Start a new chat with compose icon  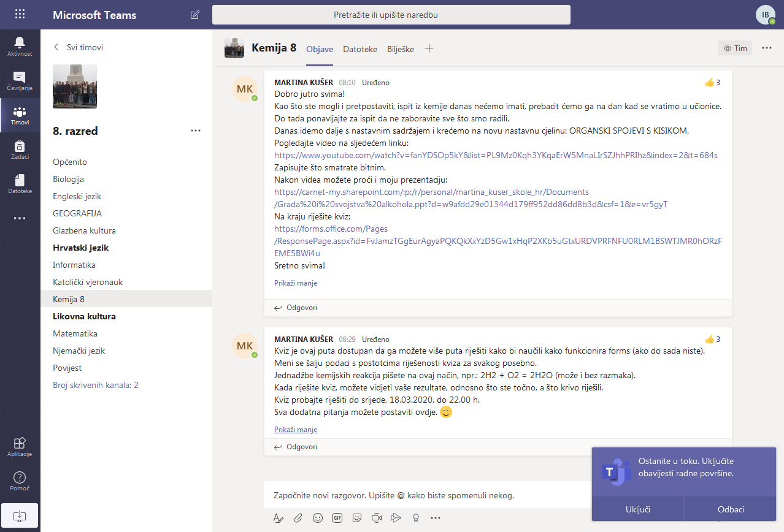pos(195,15)
